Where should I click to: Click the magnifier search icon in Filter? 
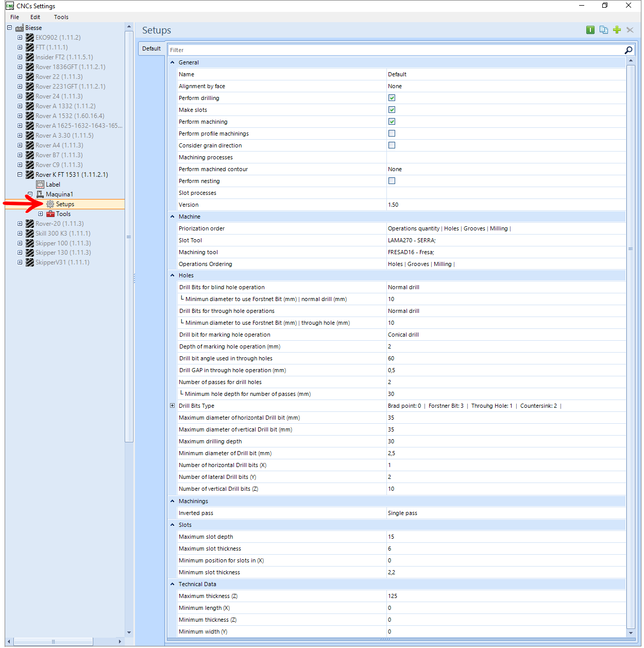point(629,50)
